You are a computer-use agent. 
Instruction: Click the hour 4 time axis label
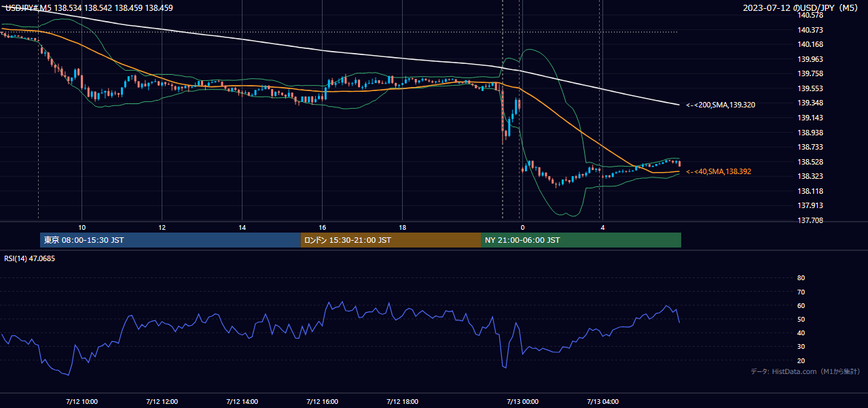pos(602,227)
